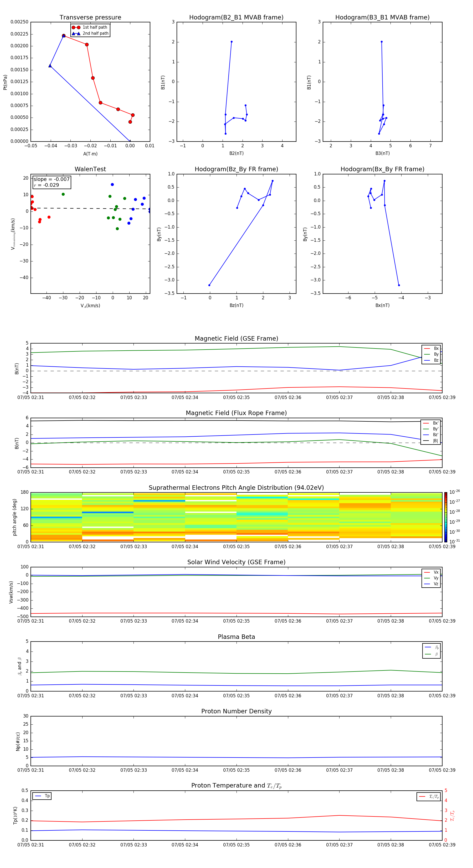Click the 'Vx' legend entry
The image size is (473, 868).
click(x=431, y=572)
